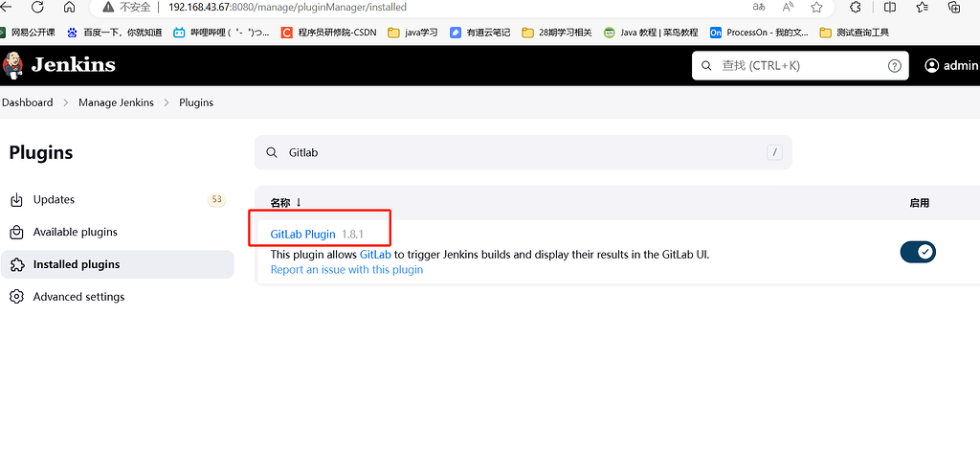Go to Available plugins page
980x451 pixels.
75,232
